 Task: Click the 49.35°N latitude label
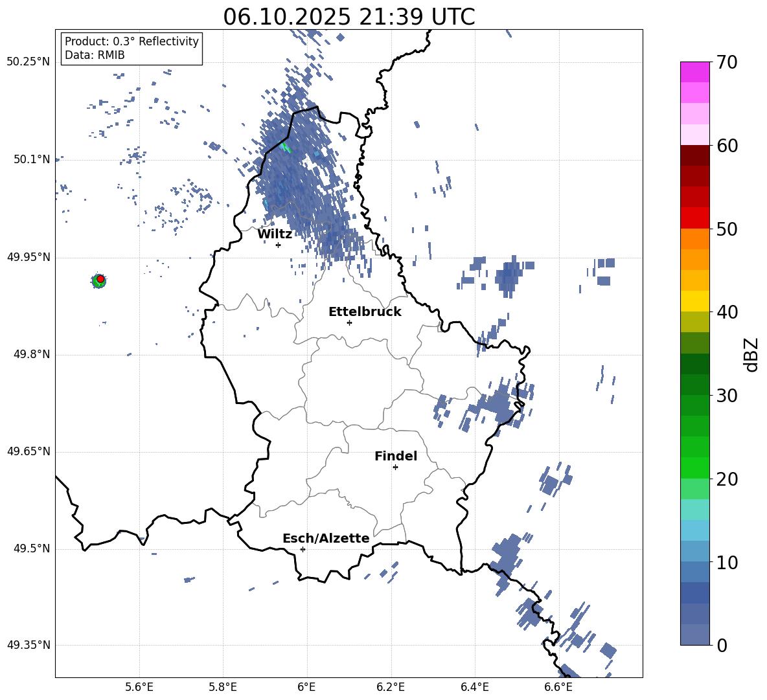point(29,645)
